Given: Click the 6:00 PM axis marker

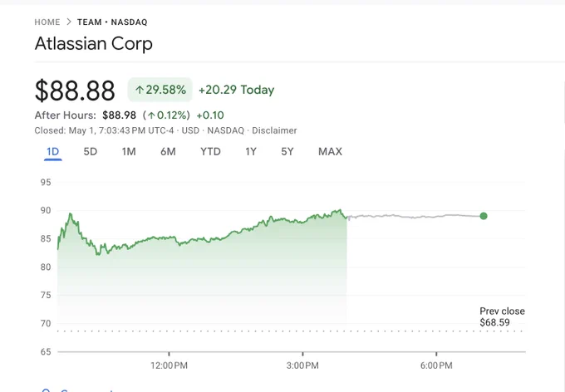Looking at the screenshot, I should click(x=436, y=365).
